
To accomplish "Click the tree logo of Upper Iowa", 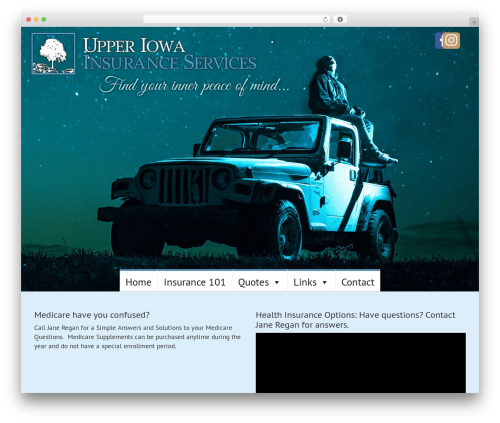I will coord(53,54).
